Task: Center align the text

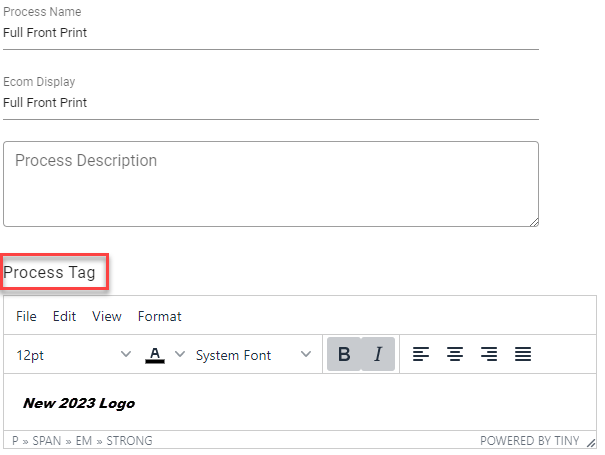Action: (x=455, y=354)
